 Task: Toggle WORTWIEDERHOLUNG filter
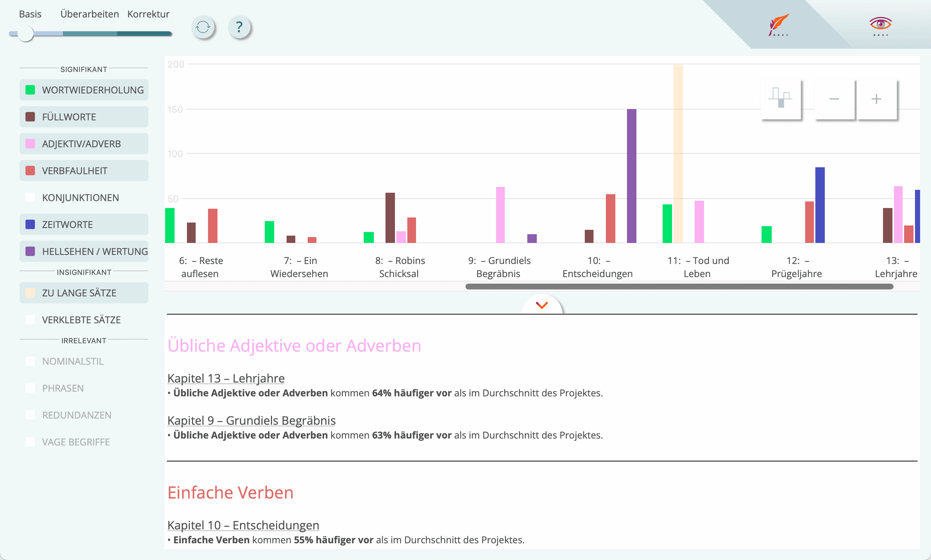(84, 90)
